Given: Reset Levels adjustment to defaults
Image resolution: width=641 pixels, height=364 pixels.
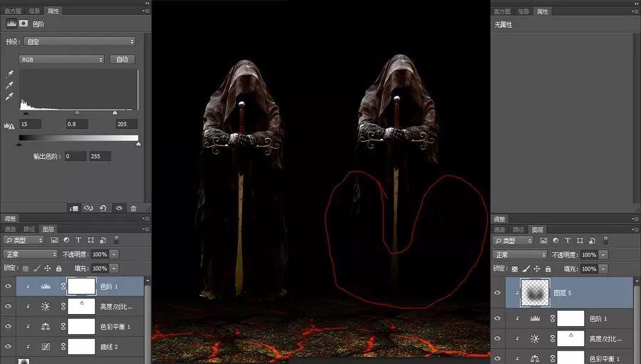Looking at the screenshot, I should pos(103,208).
